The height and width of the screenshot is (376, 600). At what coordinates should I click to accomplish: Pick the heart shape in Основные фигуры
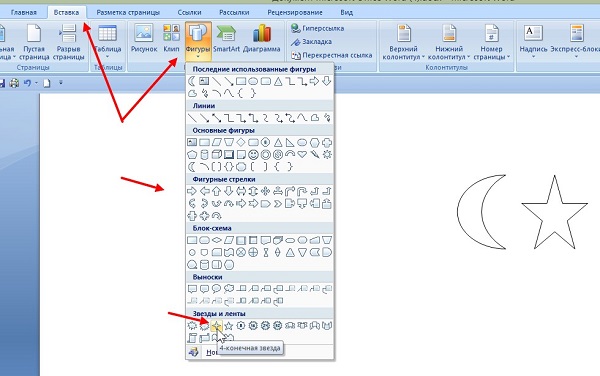click(x=302, y=155)
